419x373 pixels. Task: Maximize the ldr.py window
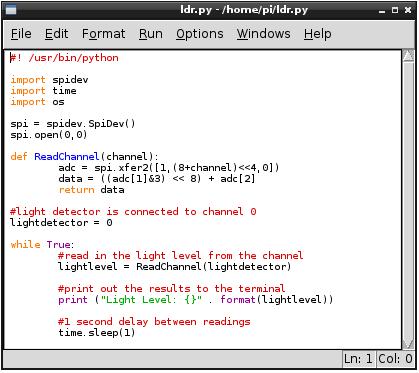tap(395, 10)
